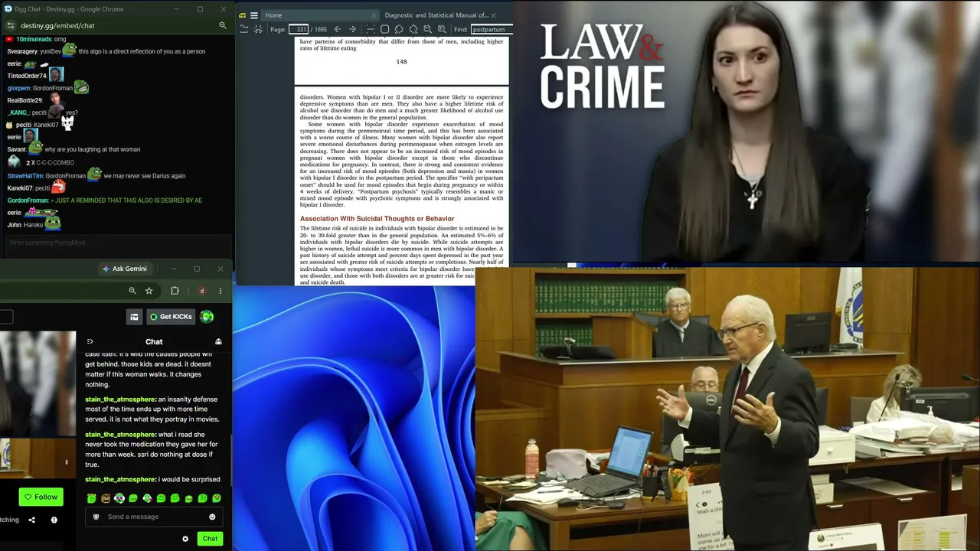Open the Kick user avatar menu
The height and width of the screenshot is (551, 980).
pyautogui.click(x=207, y=317)
